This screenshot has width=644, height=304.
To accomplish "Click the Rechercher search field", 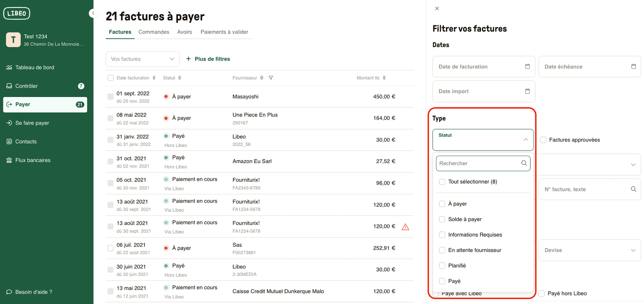I will [483, 163].
